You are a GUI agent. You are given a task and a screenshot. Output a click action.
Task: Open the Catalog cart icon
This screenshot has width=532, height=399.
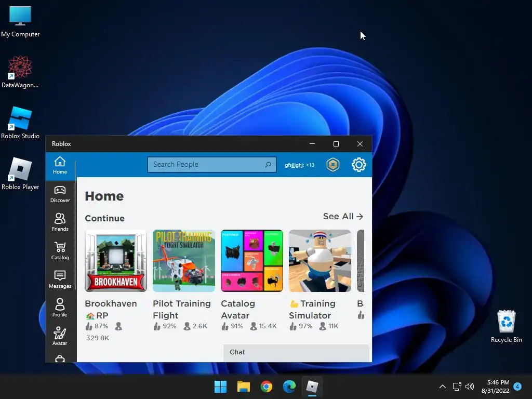tap(60, 247)
